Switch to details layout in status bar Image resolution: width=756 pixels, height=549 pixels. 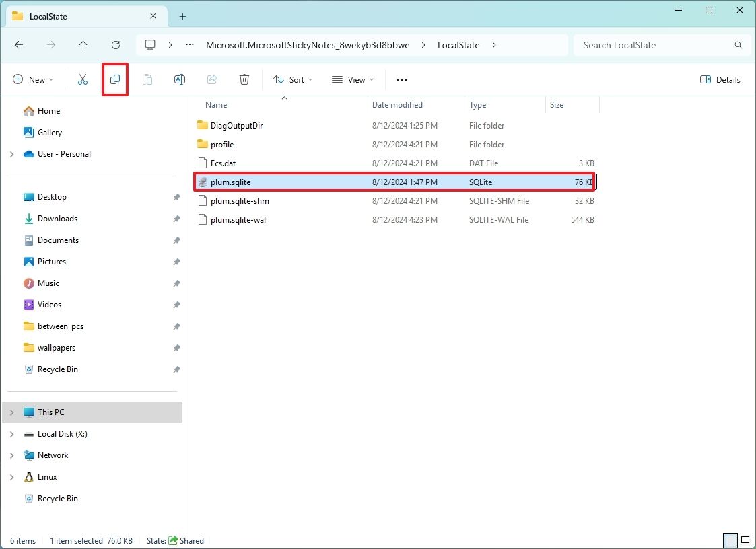tap(730, 540)
